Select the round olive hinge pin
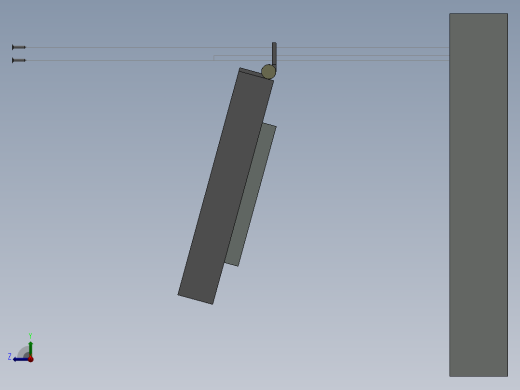The image size is (520, 390). tap(269, 72)
